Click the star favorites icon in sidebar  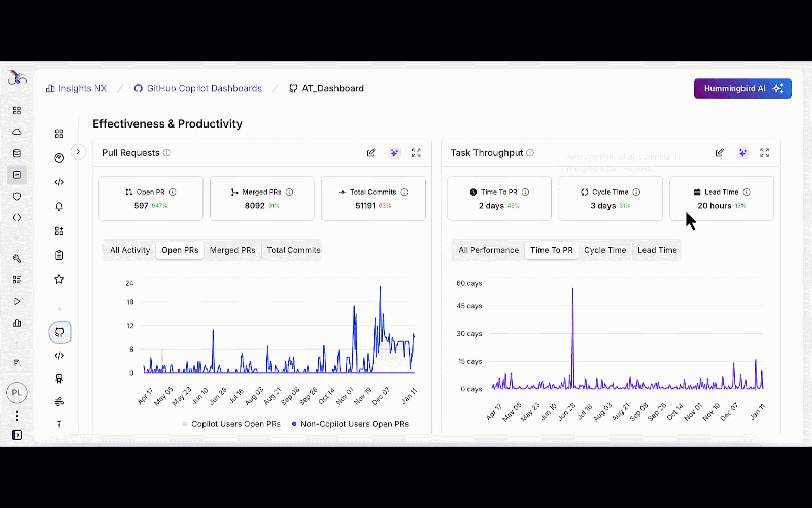pos(59,279)
